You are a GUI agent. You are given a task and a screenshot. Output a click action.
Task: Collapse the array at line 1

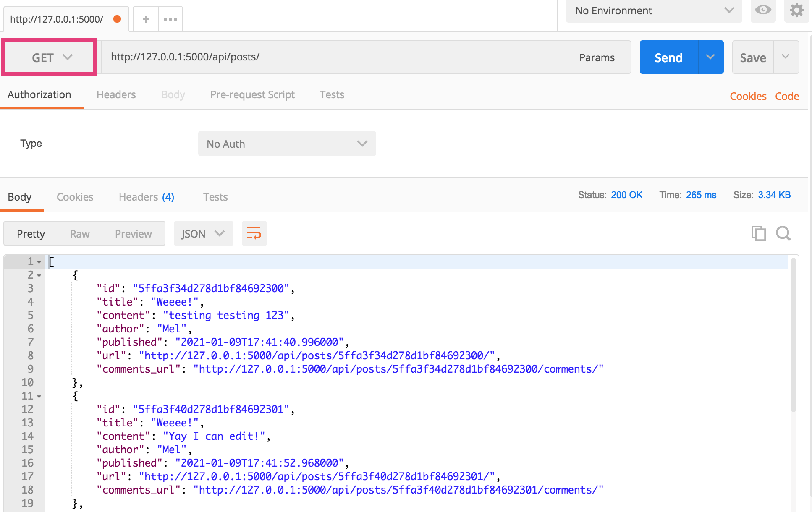(x=39, y=262)
